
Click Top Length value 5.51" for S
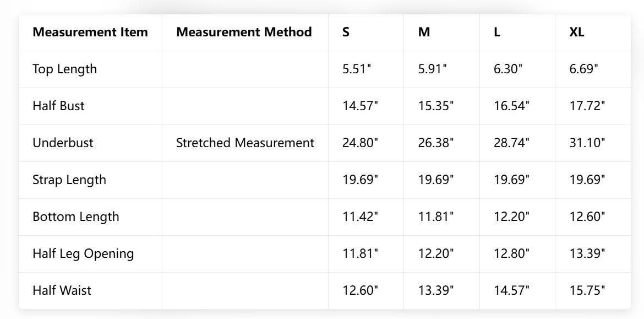pyautogui.click(x=357, y=69)
